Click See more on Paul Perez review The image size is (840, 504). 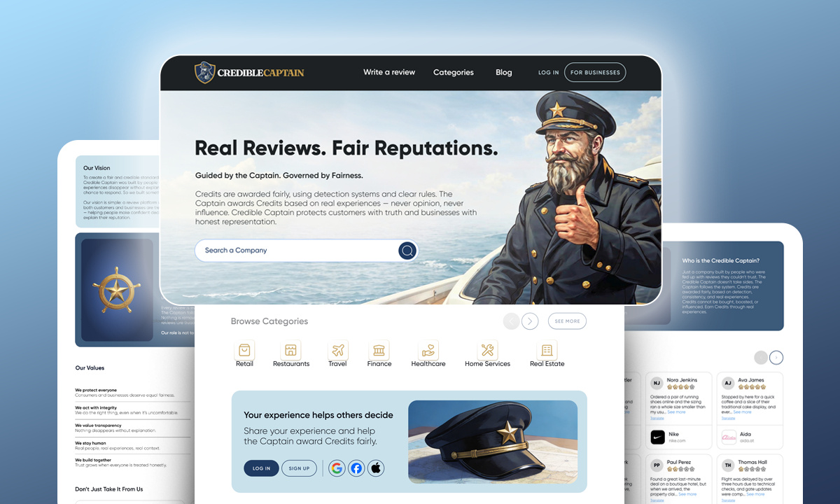pyautogui.click(x=689, y=494)
